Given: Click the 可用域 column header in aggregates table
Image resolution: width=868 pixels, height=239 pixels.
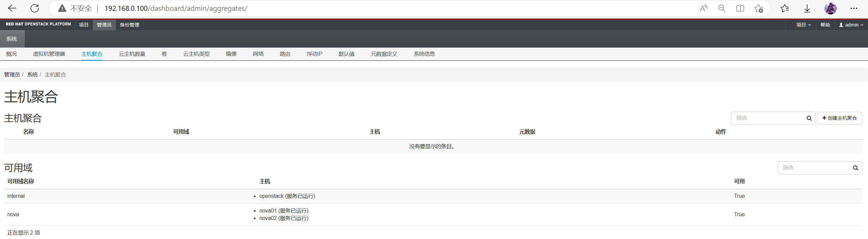Looking at the screenshot, I should (181, 132).
